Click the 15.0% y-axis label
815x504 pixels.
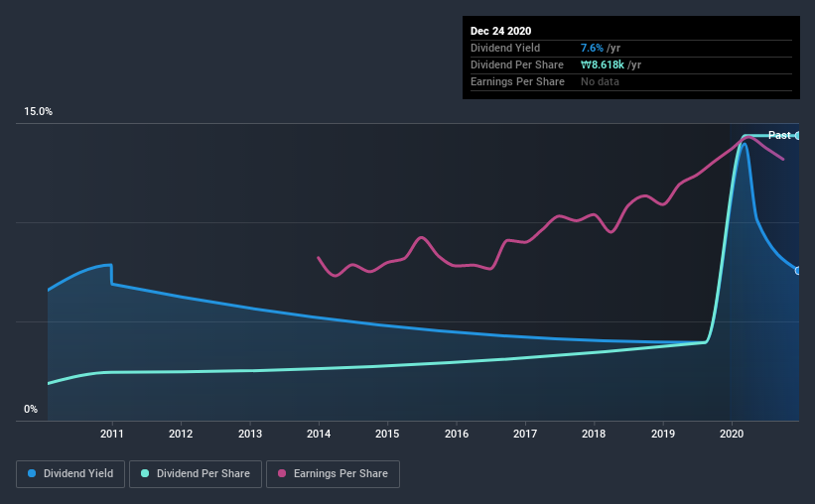[38, 112]
